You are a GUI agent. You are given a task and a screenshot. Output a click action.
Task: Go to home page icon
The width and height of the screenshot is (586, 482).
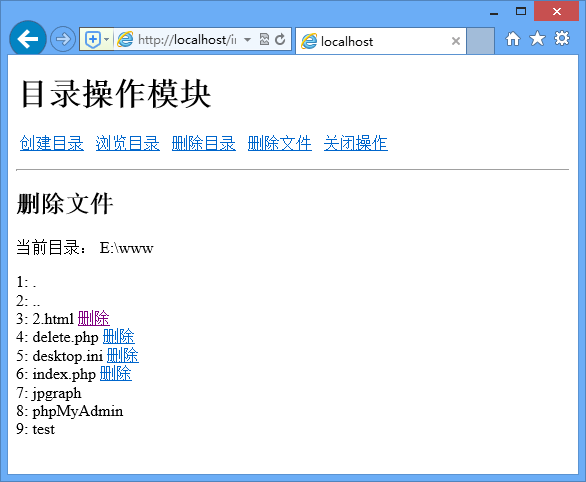point(513,38)
